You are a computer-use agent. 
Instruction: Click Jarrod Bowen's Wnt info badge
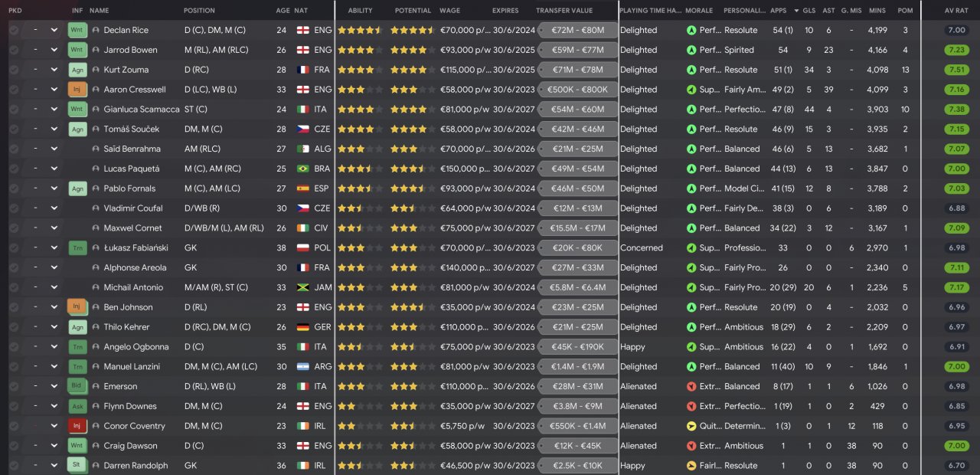tap(77, 50)
